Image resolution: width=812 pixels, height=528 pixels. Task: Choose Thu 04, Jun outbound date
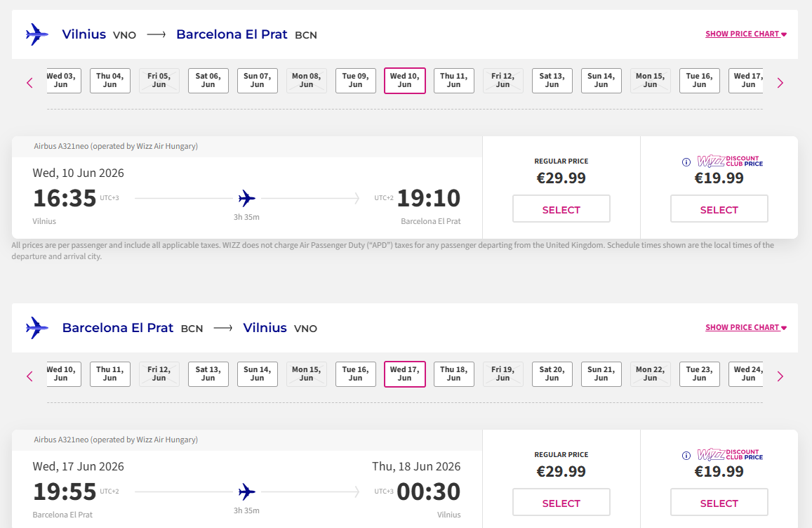pos(109,80)
